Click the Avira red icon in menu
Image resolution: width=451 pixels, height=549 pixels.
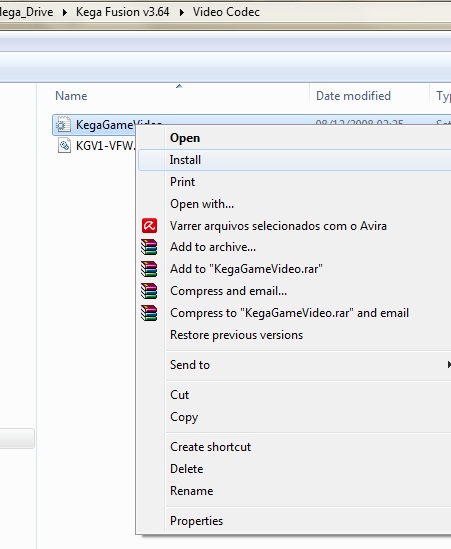(150, 225)
